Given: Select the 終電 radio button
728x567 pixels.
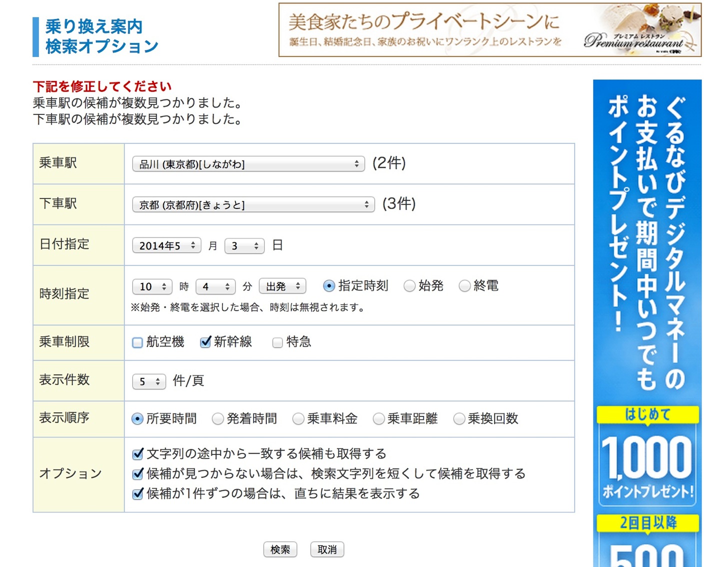Looking at the screenshot, I should pos(464,286).
